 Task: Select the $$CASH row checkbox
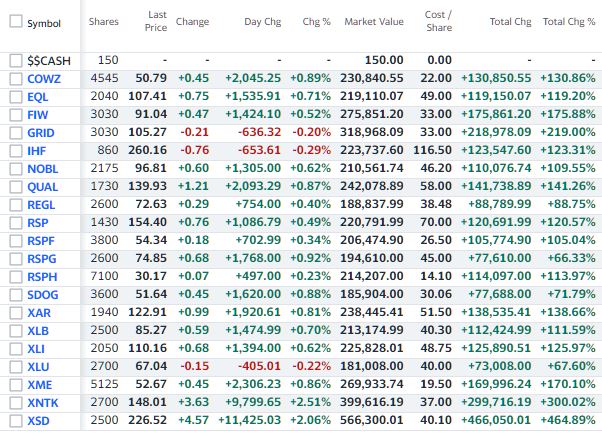tap(15, 61)
